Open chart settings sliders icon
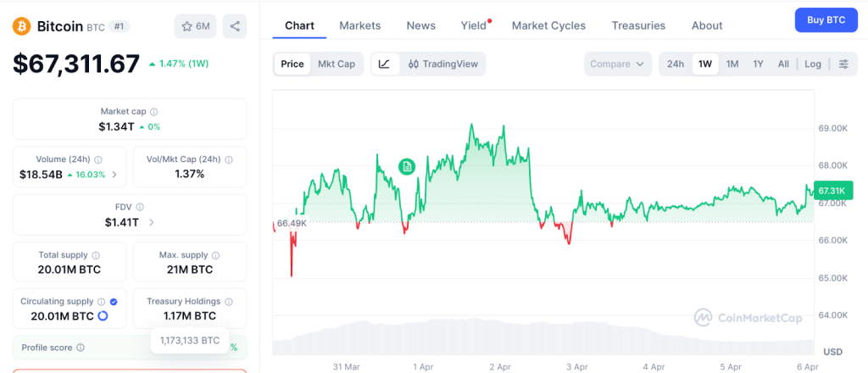The width and height of the screenshot is (868, 373). tap(843, 64)
